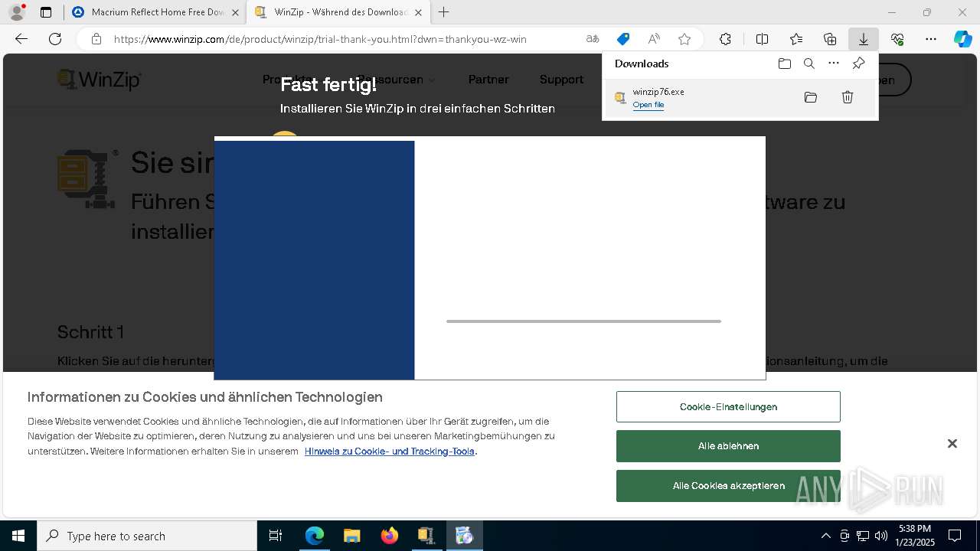This screenshot has height=551, width=980.
Task: Open the shopping price tag icon
Action: [623, 39]
